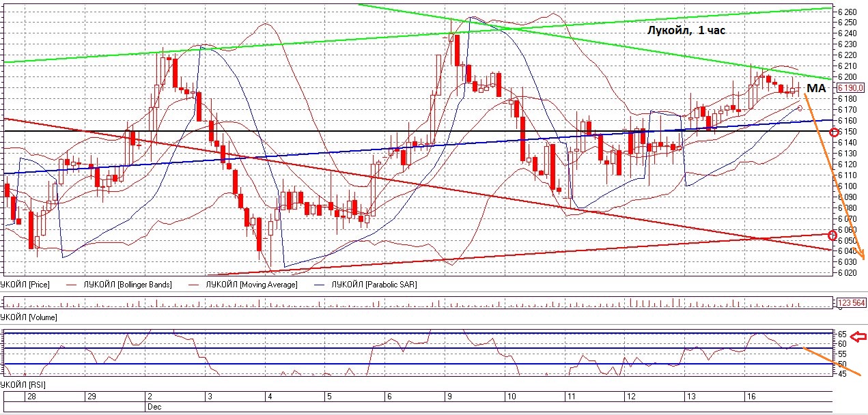This screenshot has height=415, width=868.
Task: Select the ЛУКОЙЛ [Bollinger Bands] legend entry
Action: click(x=128, y=284)
